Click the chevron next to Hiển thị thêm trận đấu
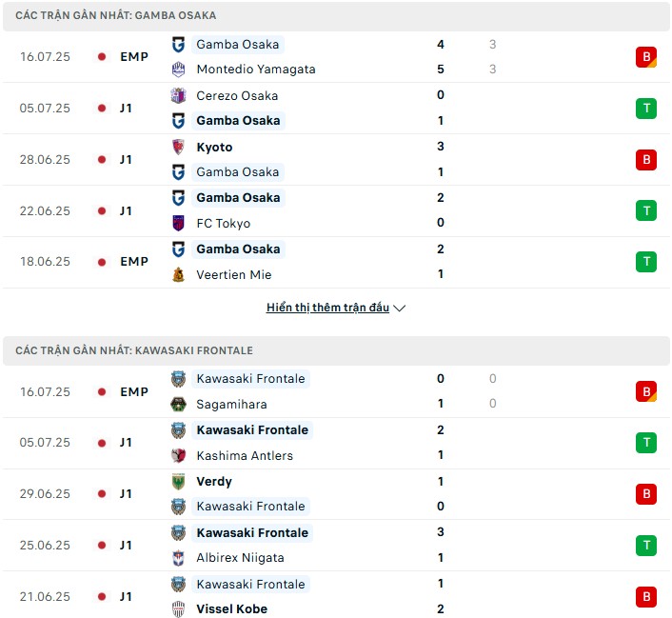Screen dimensions: 672x618 coord(400,309)
